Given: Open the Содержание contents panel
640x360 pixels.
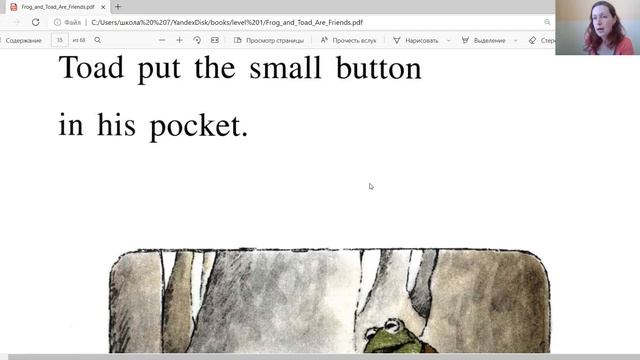Looking at the screenshot, I should point(23,40).
